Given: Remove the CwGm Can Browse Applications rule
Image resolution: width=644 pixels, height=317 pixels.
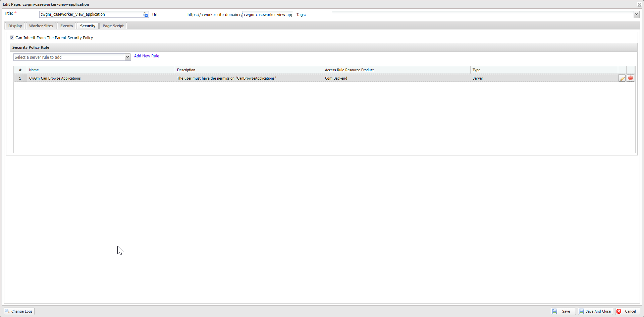Looking at the screenshot, I should tap(631, 78).
